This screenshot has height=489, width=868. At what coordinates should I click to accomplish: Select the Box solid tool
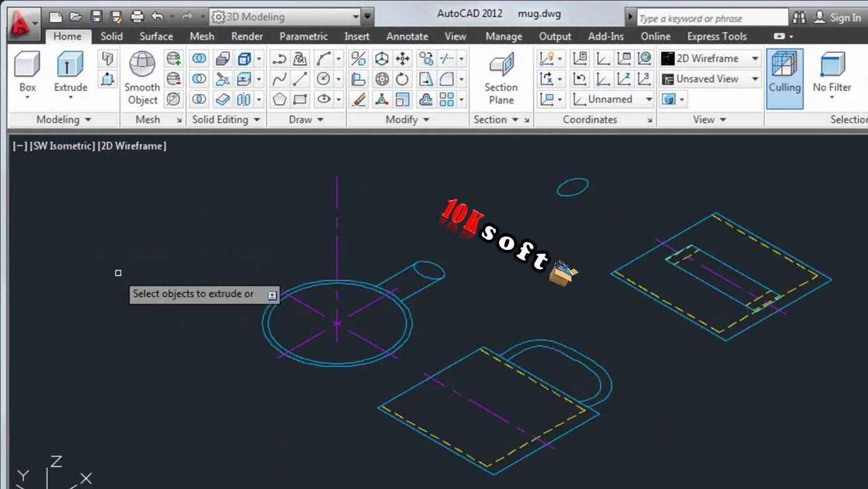click(x=27, y=75)
